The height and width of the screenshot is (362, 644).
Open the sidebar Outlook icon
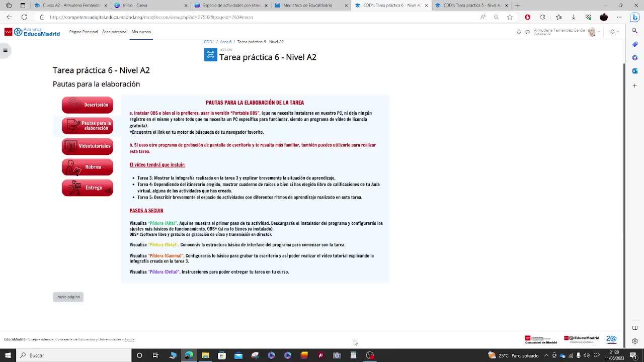635,71
